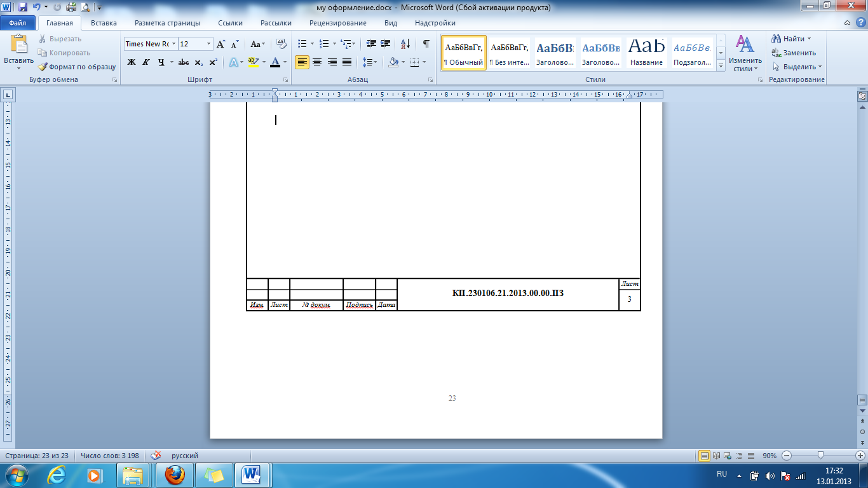Apply the Название style
The height and width of the screenshot is (488, 868).
[x=646, y=53]
